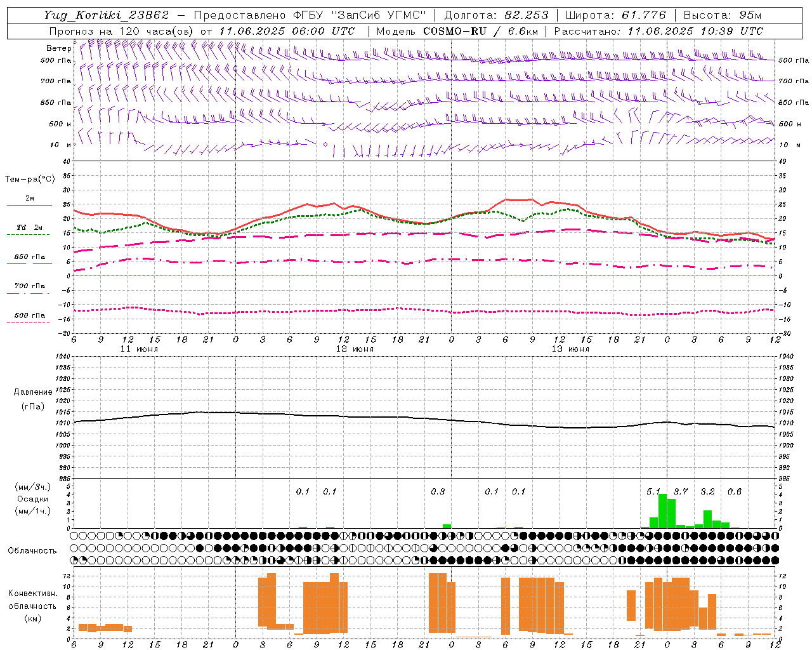This screenshot has width=812, height=650.
Task: Click the "11 июня" date label
Action: click(x=139, y=349)
